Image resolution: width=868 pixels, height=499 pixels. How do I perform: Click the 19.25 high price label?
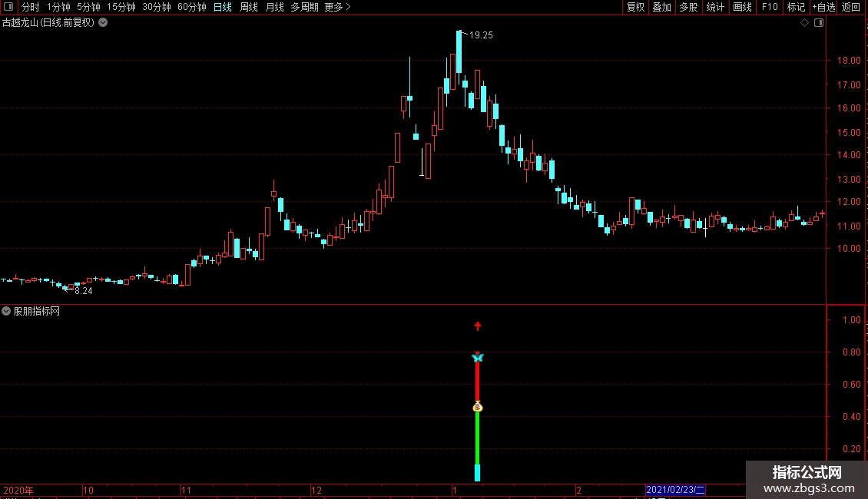pos(481,35)
